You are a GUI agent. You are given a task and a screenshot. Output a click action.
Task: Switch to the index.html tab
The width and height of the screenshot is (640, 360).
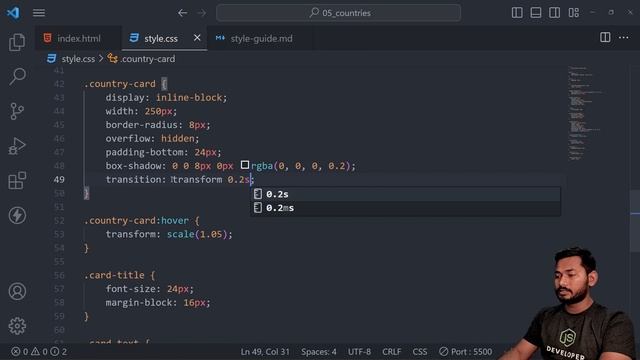(x=78, y=38)
